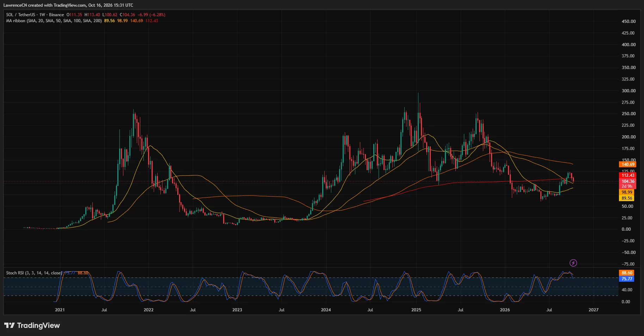This screenshot has height=336, width=644.
Task: Click the 98.99 tag on the price scale
Action: (x=627, y=192)
